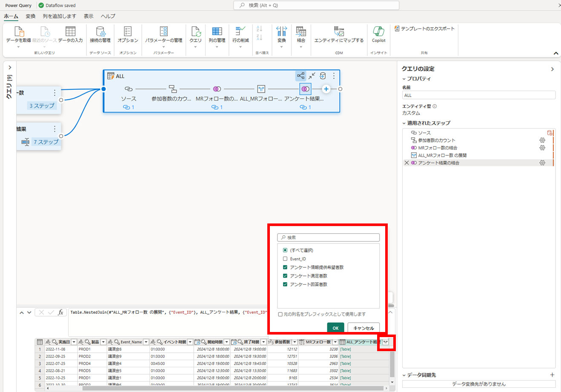Viewport: 561px width, 392px height.
Task: Collapse the データ同期先 section
Action: click(x=404, y=375)
